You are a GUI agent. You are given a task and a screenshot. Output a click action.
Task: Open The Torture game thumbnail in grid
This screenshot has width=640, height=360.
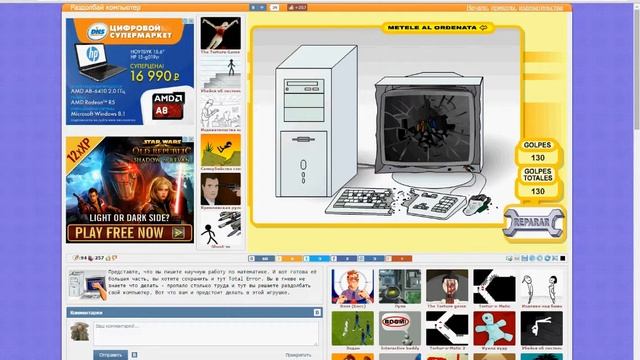pyautogui.click(x=447, y=287)
